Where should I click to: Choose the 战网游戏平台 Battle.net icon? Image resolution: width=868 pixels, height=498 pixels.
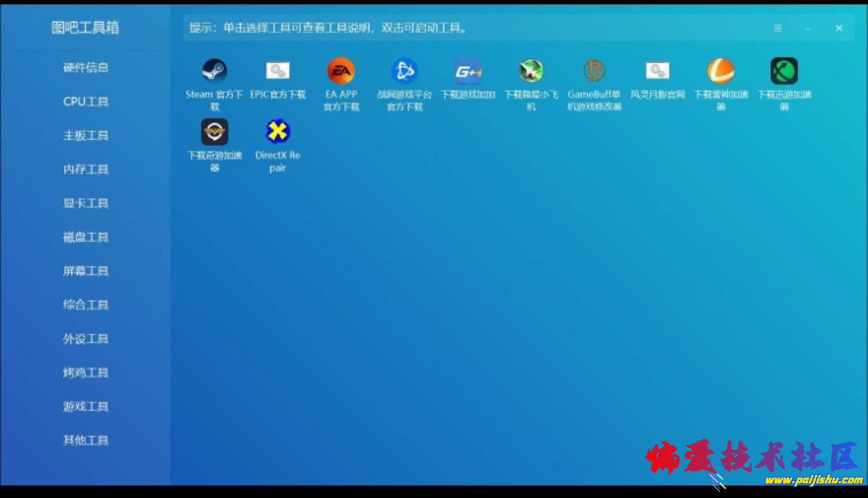coord(404,71)
